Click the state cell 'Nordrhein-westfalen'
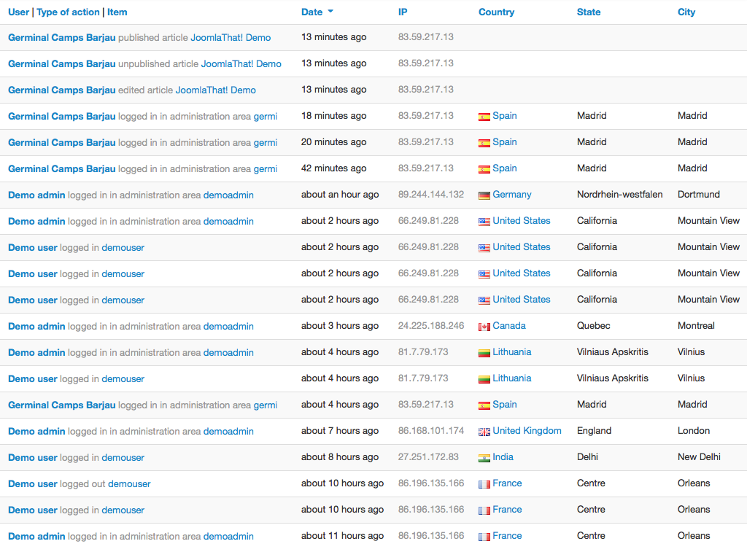Viewport: 747px width, 560px height. [x=619, y=194]
